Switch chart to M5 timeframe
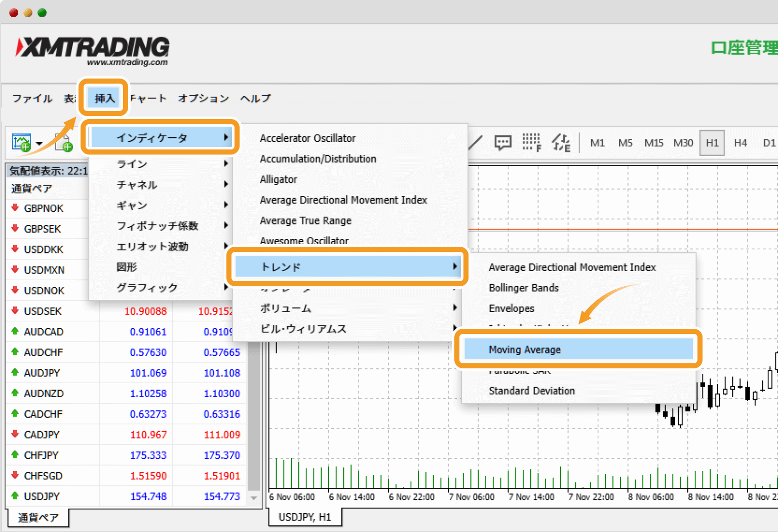The image size is (778, 532). 626,143
